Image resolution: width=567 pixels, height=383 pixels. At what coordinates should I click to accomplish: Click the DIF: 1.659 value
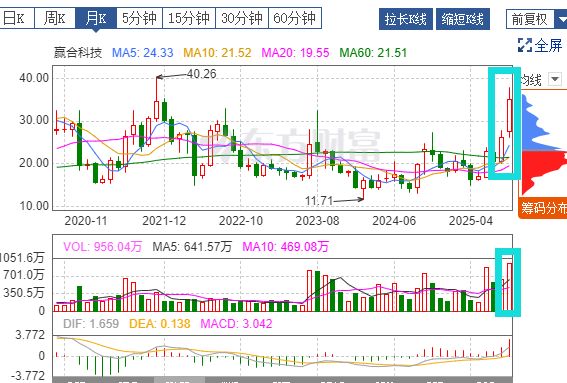tap(91, 323)
